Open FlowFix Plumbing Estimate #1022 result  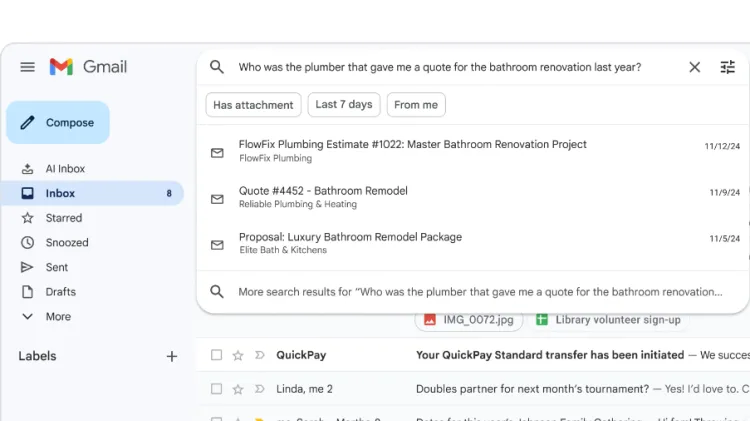coord(412,150)
